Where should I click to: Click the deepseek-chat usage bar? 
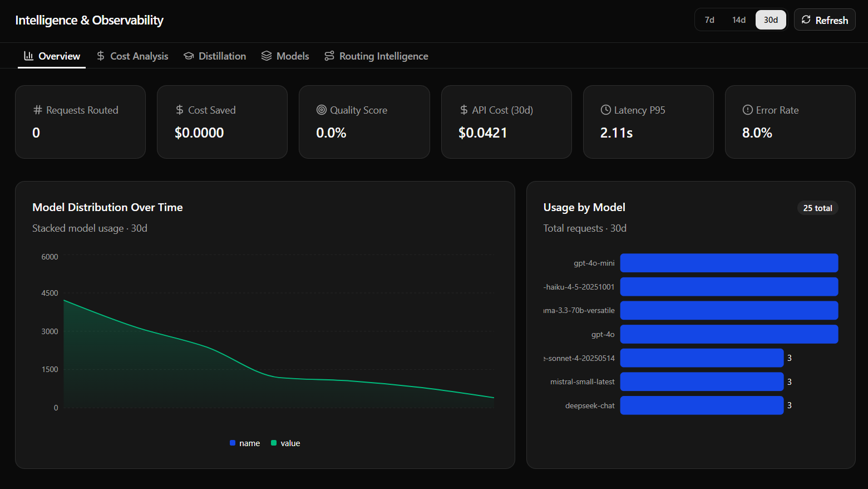[x=702, y=405]
